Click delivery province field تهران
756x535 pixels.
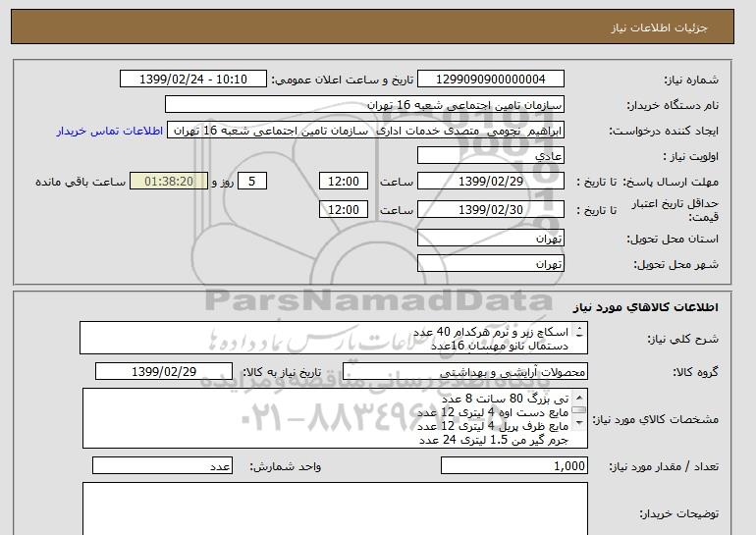point(490,239)
